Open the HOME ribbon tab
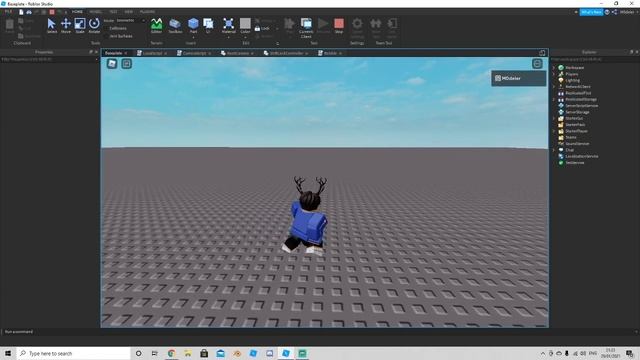 coord(77,12)
